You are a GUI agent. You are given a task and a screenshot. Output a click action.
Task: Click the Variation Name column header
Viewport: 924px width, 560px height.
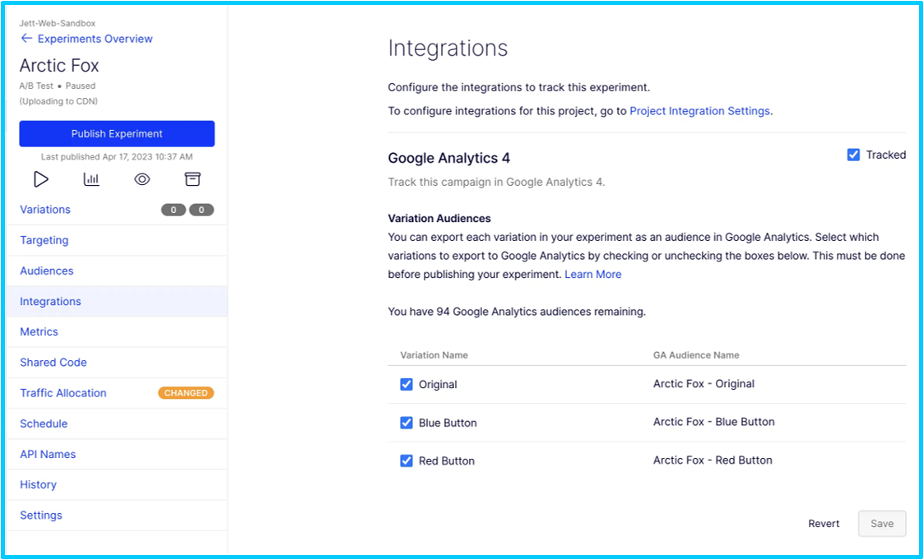(434, 355)
